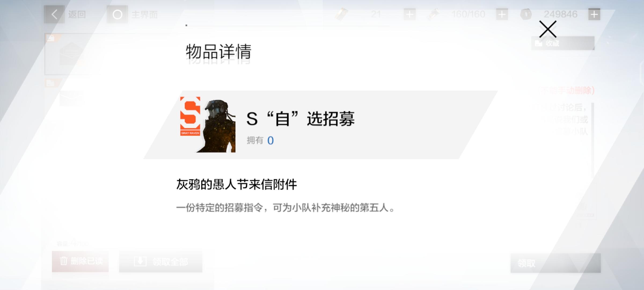Close the 物品详情 popup with the X
The width and height of the screenshot is (644, 290).
[548, 29]
